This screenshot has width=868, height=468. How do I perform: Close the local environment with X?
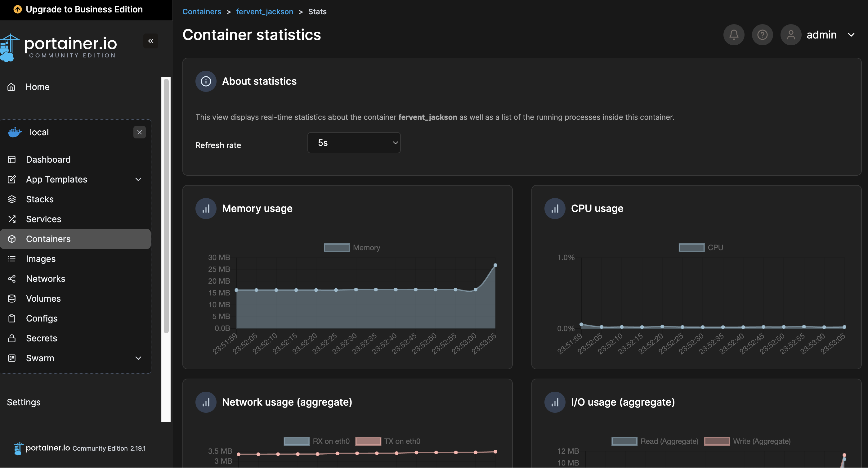[140, 132]
